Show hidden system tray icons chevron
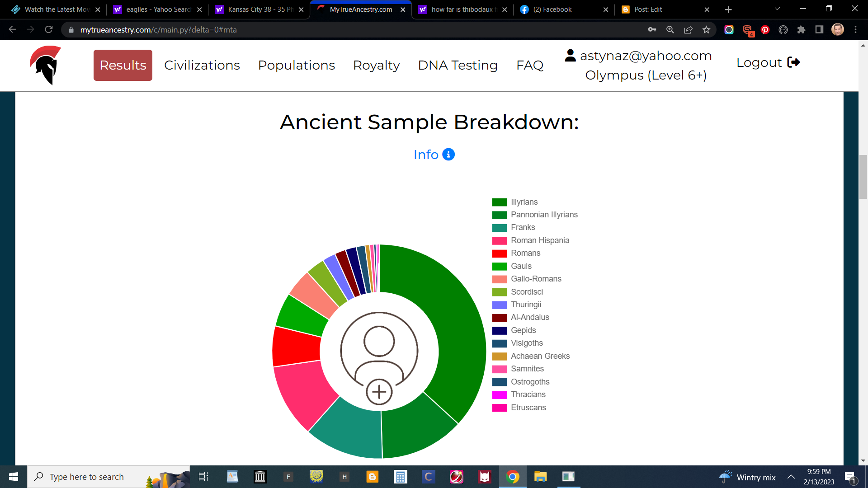Screen dimensions: 868x488 [x=791, y=477]
